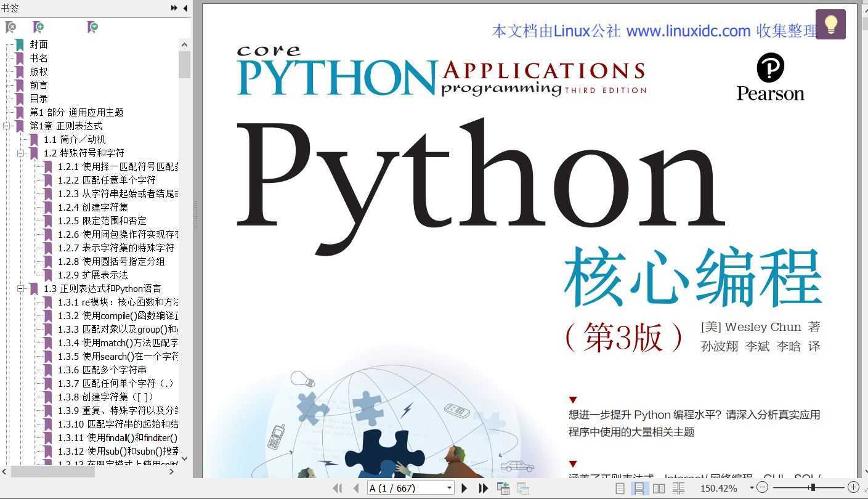The height and width of the screenshot is (499, 868).
Task: Click the previous view icon
Action: (x=503, y=488)
